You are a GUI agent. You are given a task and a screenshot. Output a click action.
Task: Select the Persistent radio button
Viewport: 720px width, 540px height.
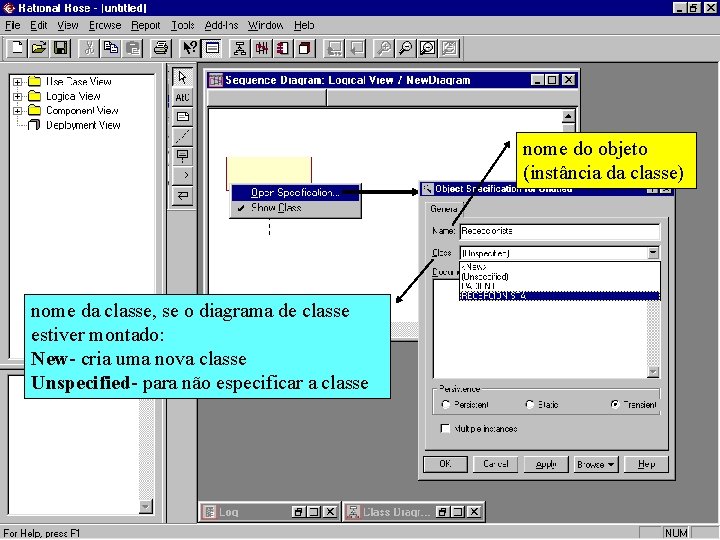click(x=445, y=405)
